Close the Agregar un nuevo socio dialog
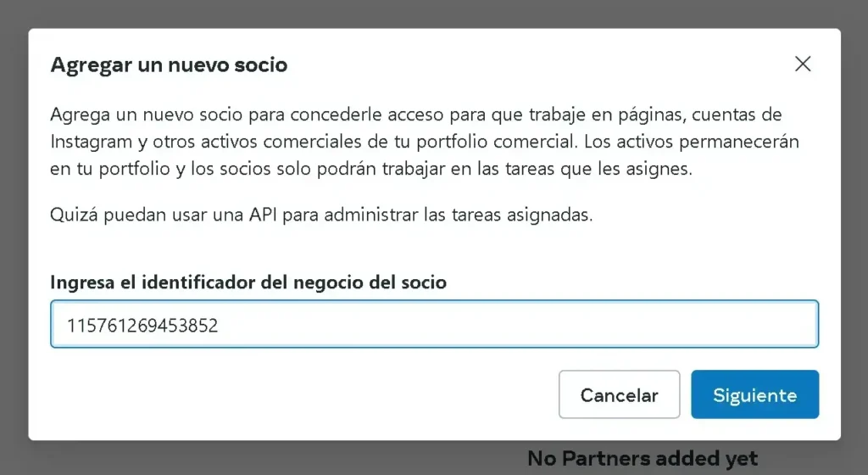The image size is (868, 475). point(803,64)
